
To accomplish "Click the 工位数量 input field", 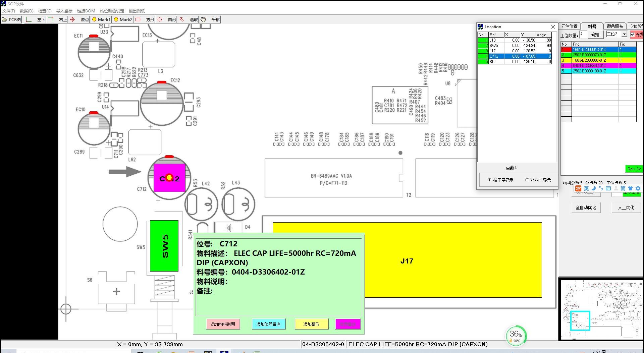I will pyautogui.click(x=583, y=34).
